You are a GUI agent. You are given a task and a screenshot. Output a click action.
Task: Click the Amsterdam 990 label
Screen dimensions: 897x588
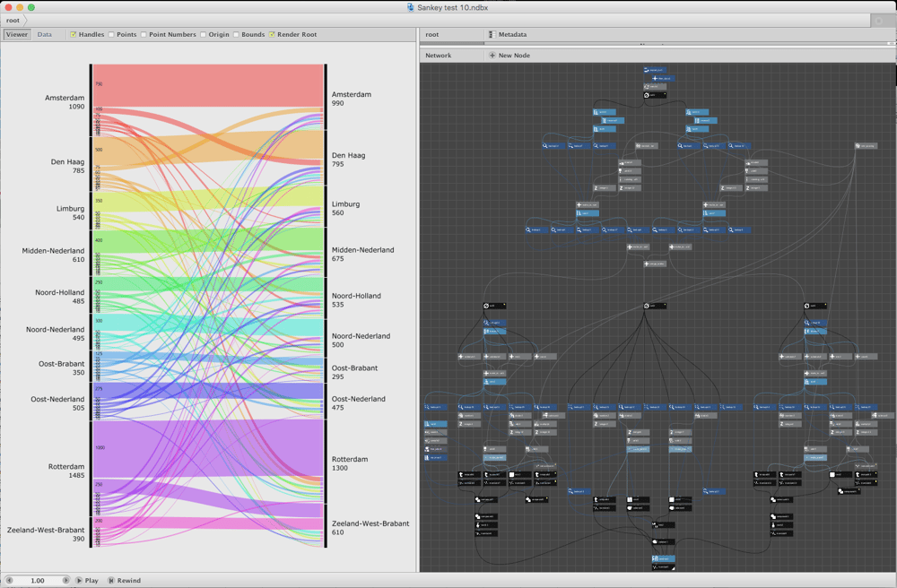point(352,99)
